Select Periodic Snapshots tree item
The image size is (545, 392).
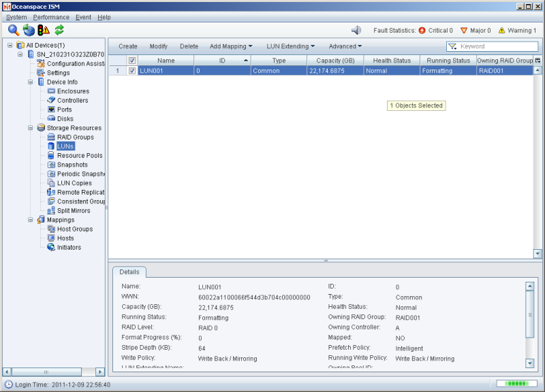point(81,174)
